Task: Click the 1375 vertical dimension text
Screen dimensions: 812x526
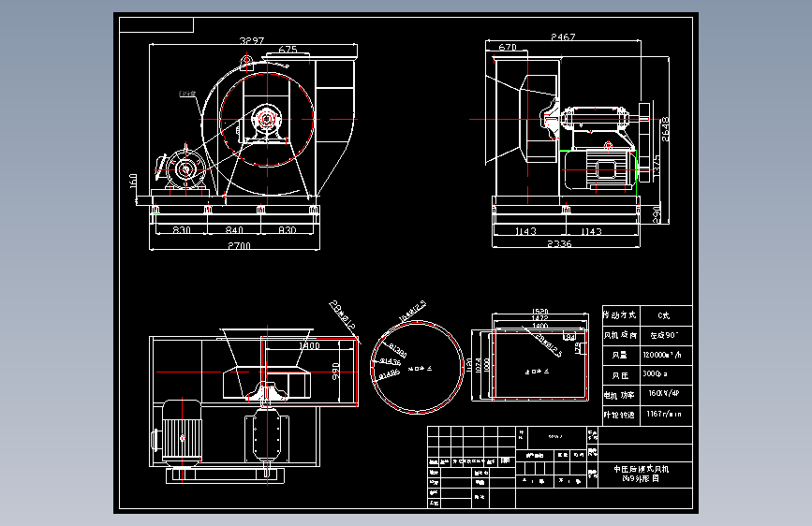Action: pos(657,168)
